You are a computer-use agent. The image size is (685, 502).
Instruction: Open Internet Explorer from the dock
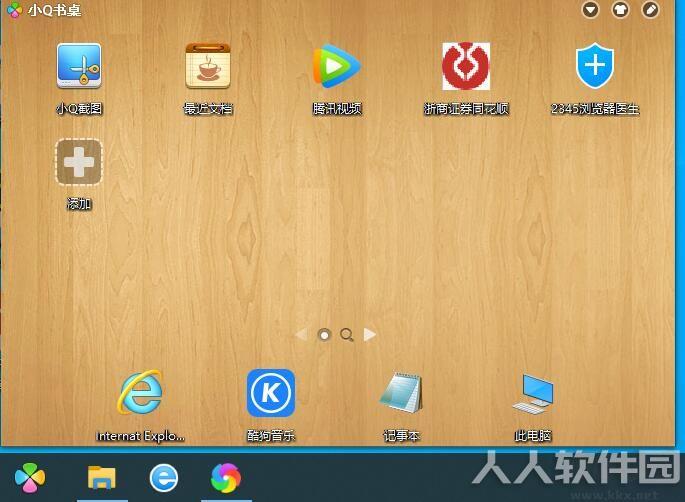pyautogui.click(x=140, y=392)
